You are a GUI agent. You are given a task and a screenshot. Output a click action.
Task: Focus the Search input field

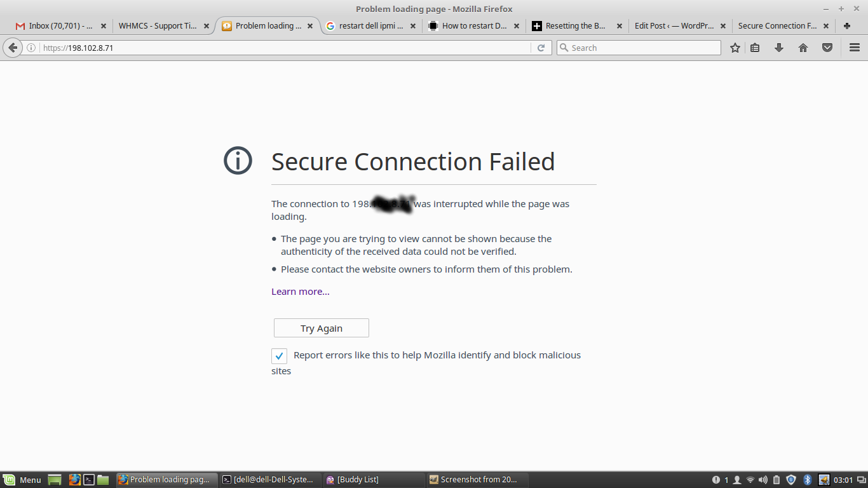tap(639, 48)
